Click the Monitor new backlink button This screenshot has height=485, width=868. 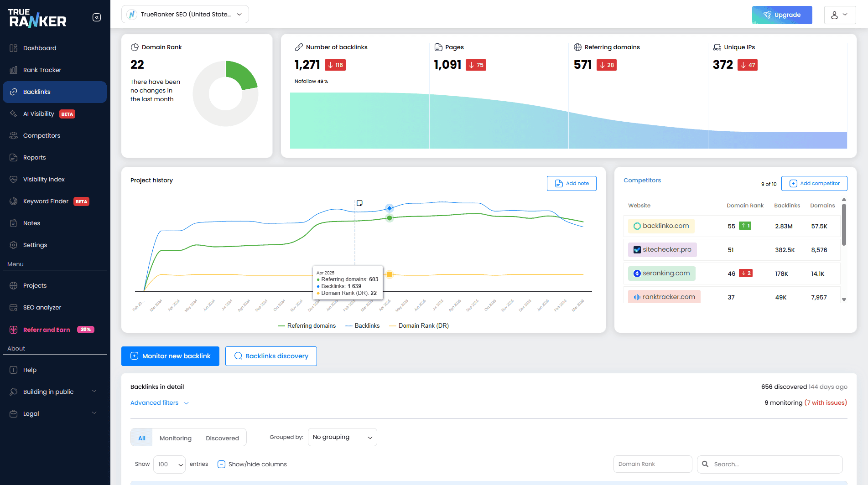[170, 356]
